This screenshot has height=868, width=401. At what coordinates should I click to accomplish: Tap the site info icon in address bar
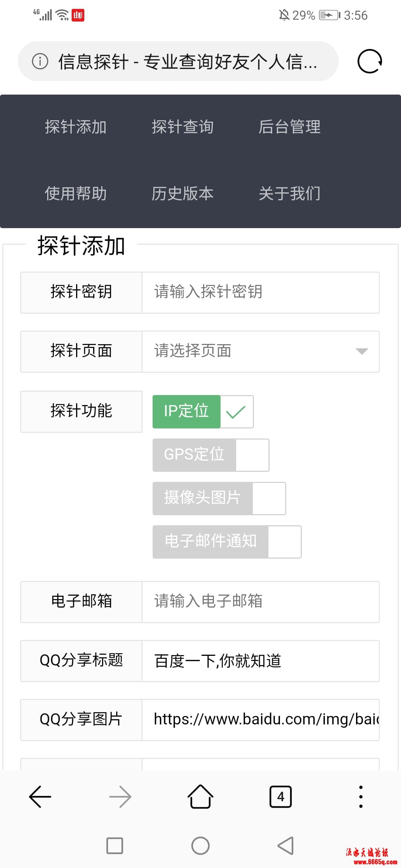click(40, 61)
